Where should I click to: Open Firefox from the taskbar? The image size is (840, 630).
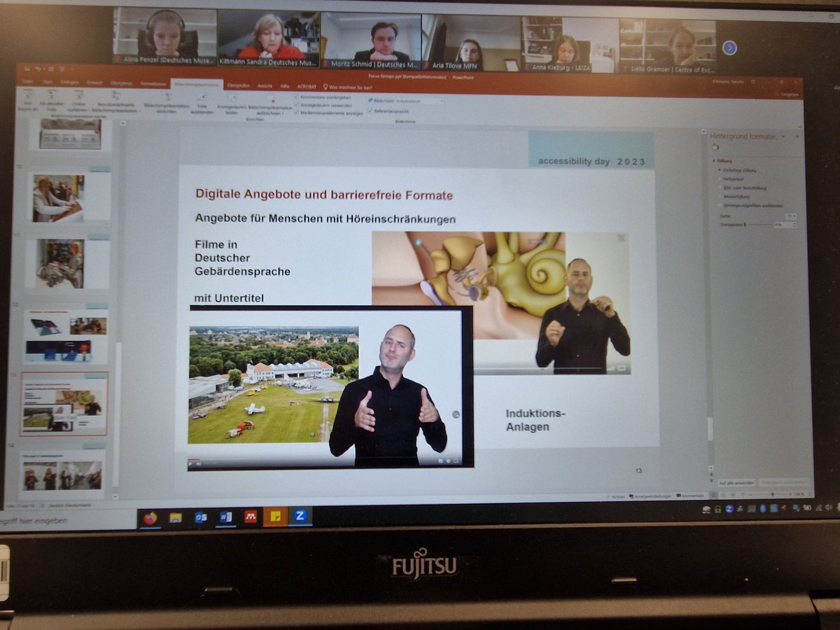150,518
